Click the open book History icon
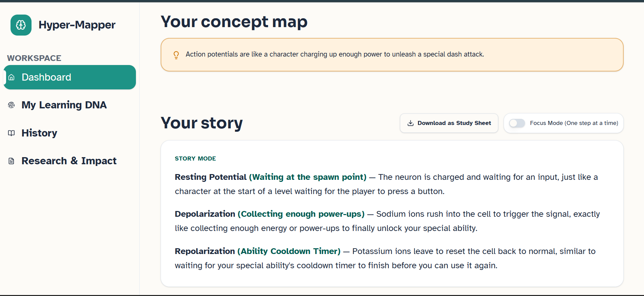 click(12, 133)
